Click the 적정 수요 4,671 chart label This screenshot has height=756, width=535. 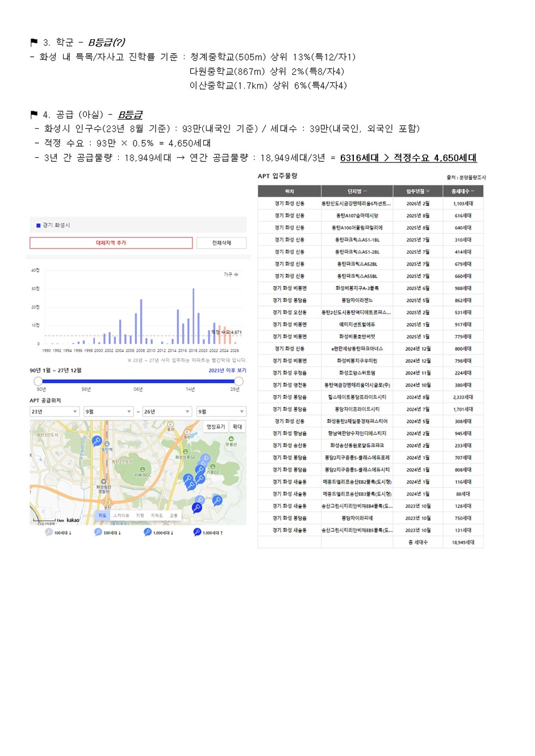[227, 333]
